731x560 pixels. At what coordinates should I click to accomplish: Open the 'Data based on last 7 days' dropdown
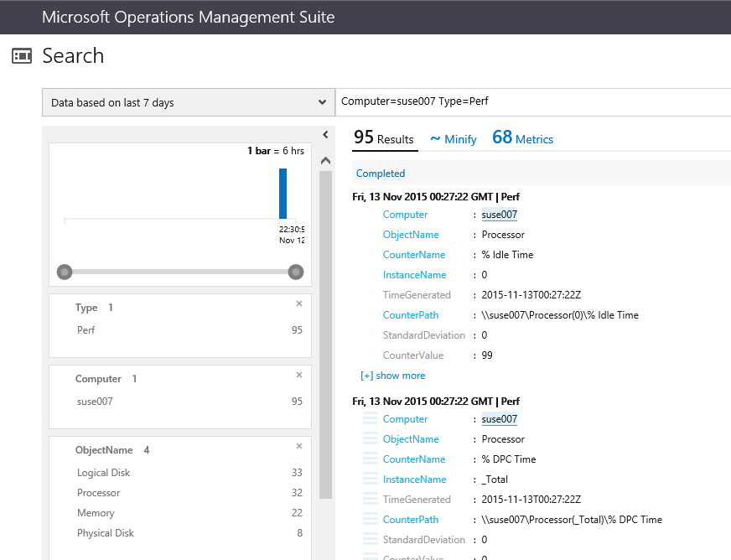tap(188, 102)
